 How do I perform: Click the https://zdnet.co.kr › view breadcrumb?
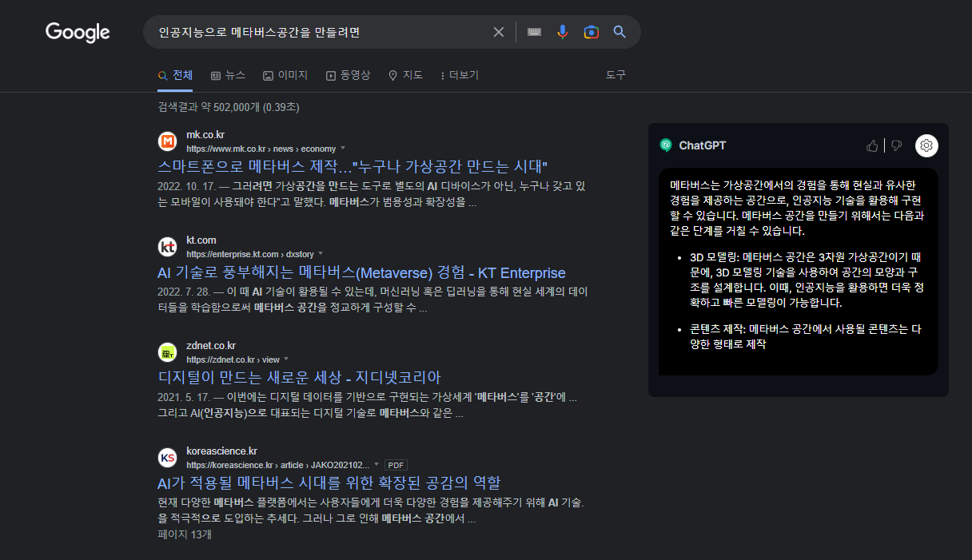coord(233,359)
